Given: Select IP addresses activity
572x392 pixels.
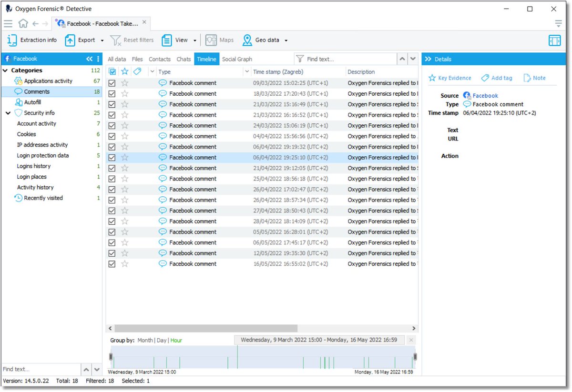Looking at the screenshot, I should [x=42, y=145].
